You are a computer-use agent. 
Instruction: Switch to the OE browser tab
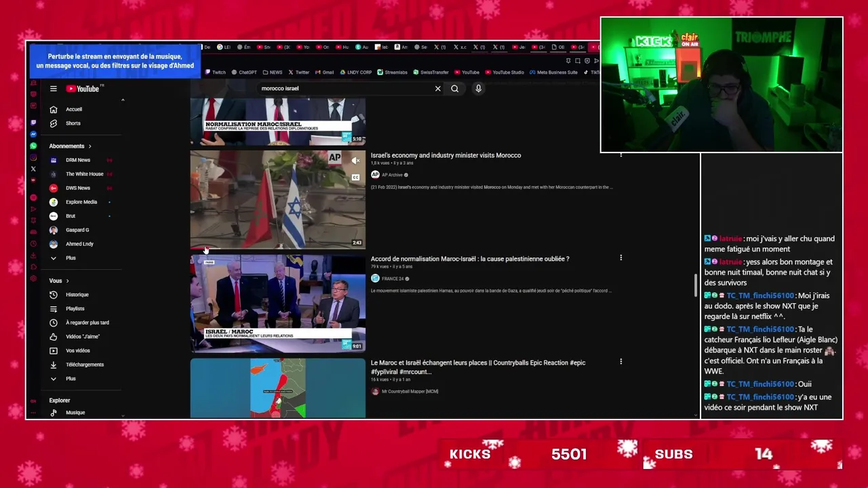click(559, 47)
